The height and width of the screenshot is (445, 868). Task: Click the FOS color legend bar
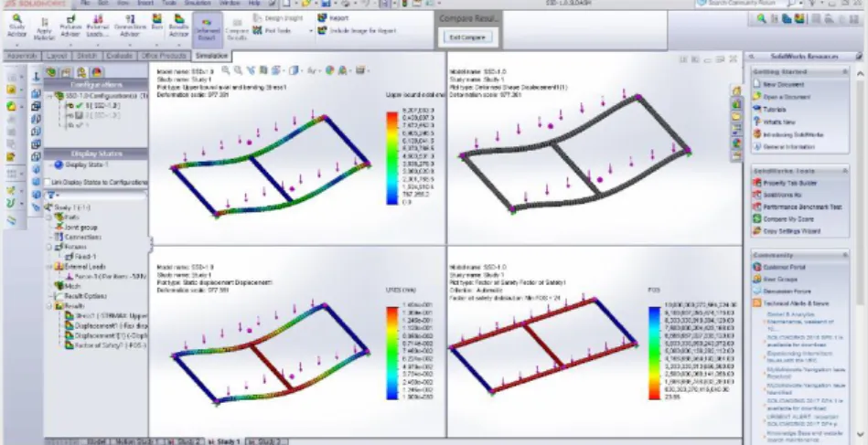click(x=654, y=354)
